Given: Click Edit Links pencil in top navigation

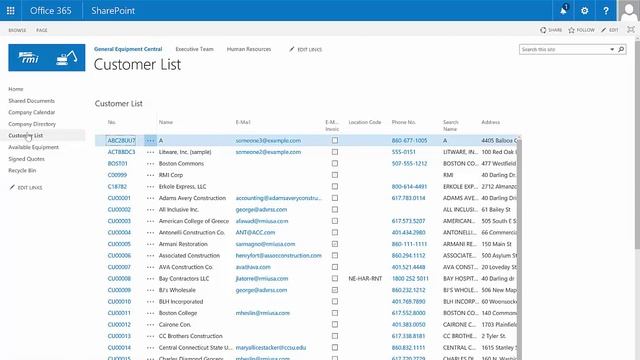Looking at the screenshot, I should (291, 49).
